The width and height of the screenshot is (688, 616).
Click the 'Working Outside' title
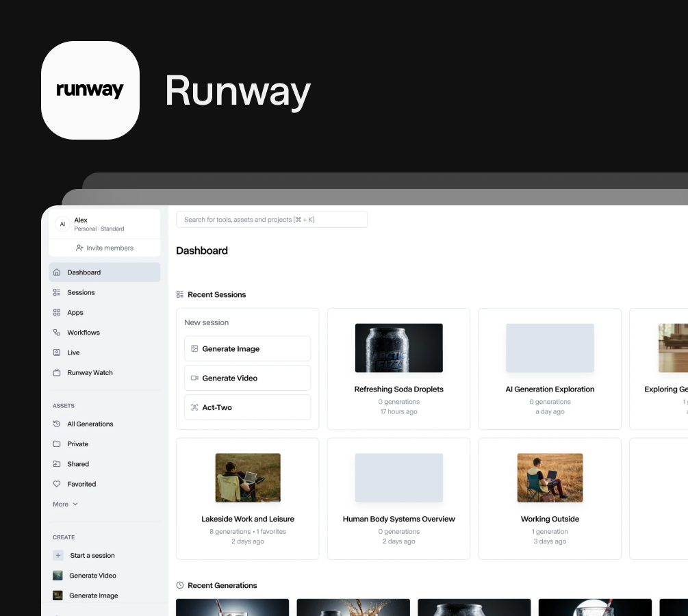(550, 519)
